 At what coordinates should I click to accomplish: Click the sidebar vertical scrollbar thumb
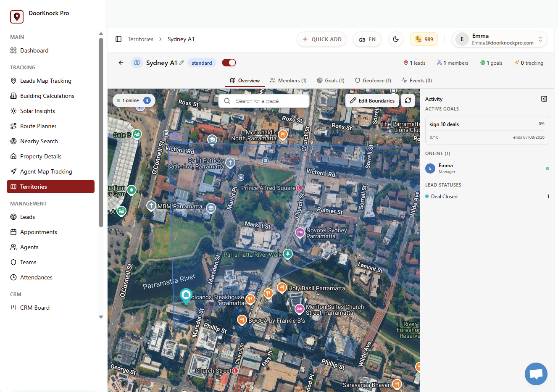pyautogui.click(x=101, y=132)
